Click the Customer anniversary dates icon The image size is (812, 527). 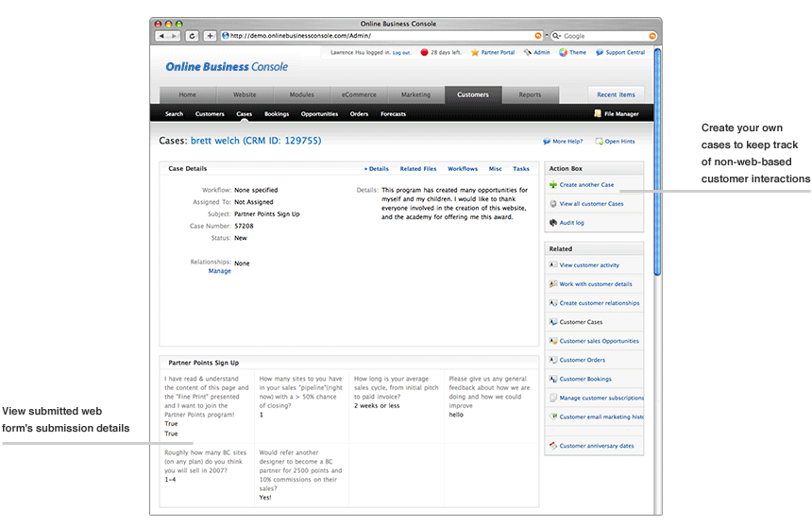click(x=552, y=446)
